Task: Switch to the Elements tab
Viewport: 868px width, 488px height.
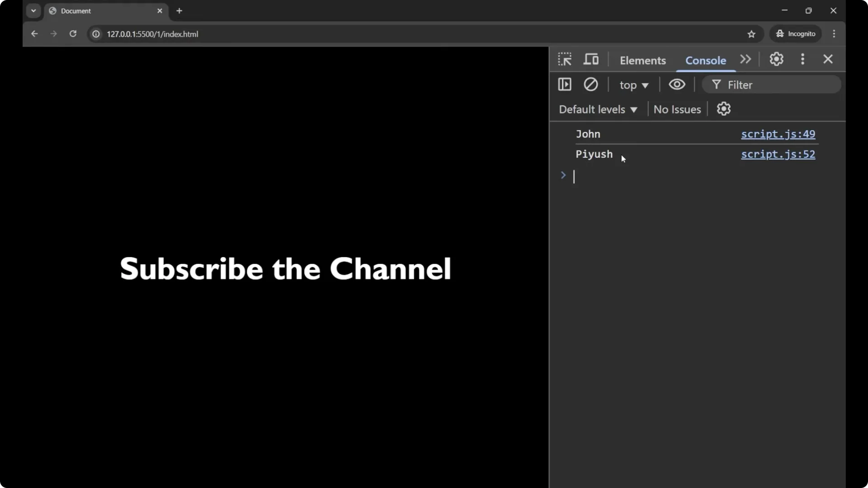Action: pos(643,61)
